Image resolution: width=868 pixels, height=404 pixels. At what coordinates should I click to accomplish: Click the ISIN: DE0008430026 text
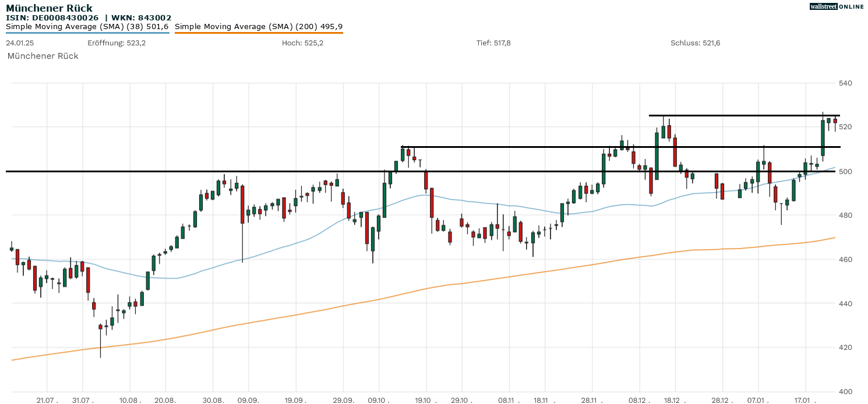point(52,18)
